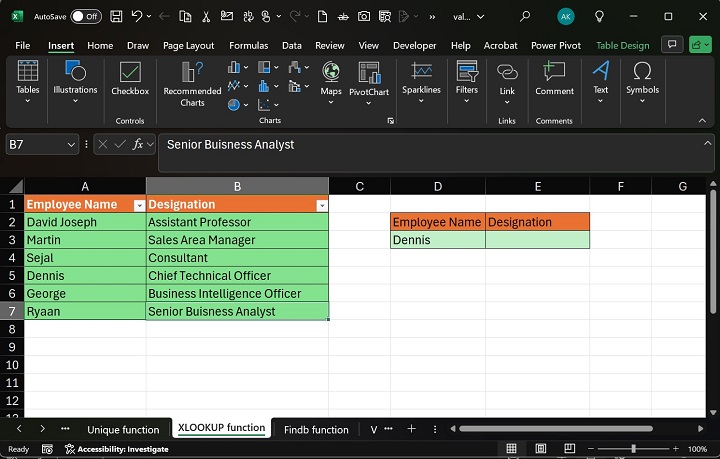Open the Formulas ribbon tab
This screenshot has width=720, height=459.
(248, 45)
